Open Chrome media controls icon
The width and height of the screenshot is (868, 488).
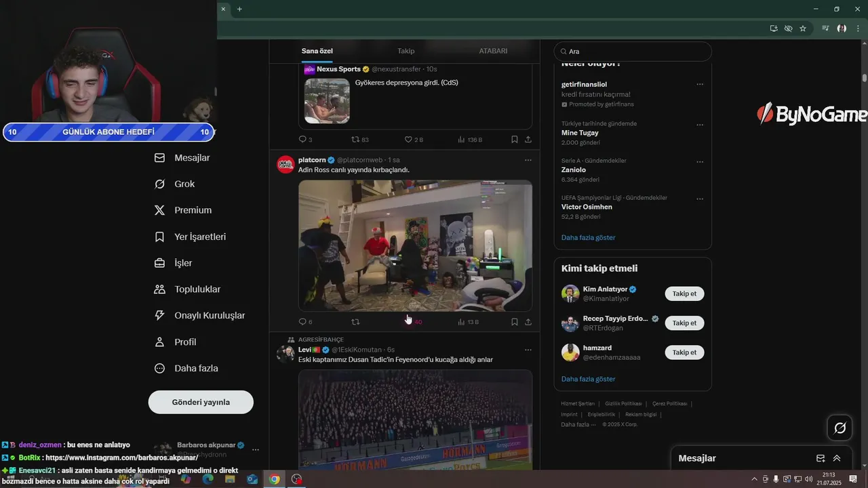coord(825,28)
